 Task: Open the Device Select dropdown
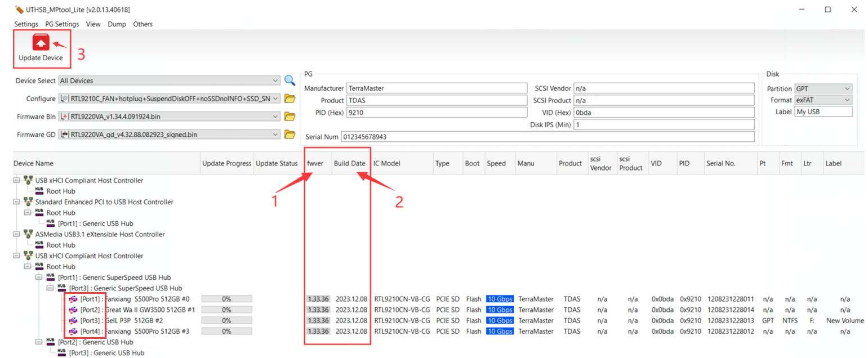click(x=275, y=80)
